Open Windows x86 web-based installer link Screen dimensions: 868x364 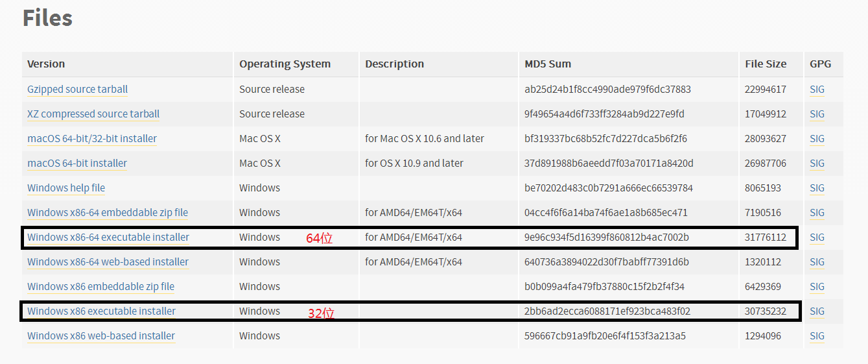tap(100, 336)
